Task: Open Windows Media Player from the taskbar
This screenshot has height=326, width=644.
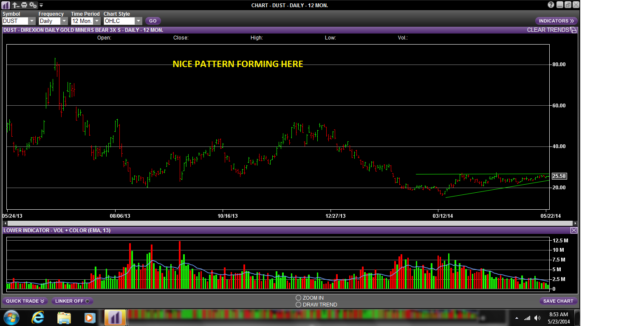Action: 89,318
